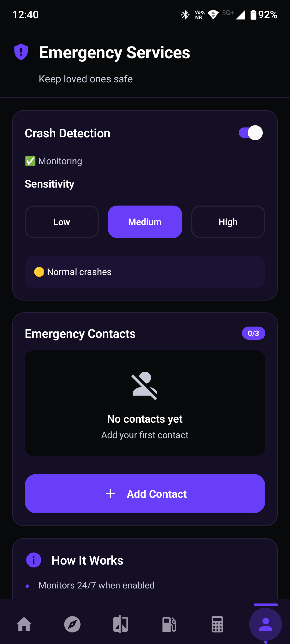
Task: Click the Emergency Services shield icon
Action: [21, 52]
